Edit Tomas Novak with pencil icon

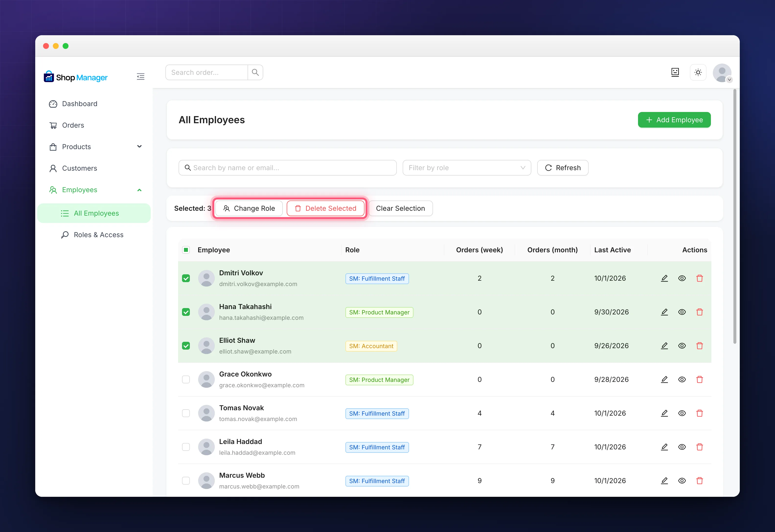click(664, 413)
